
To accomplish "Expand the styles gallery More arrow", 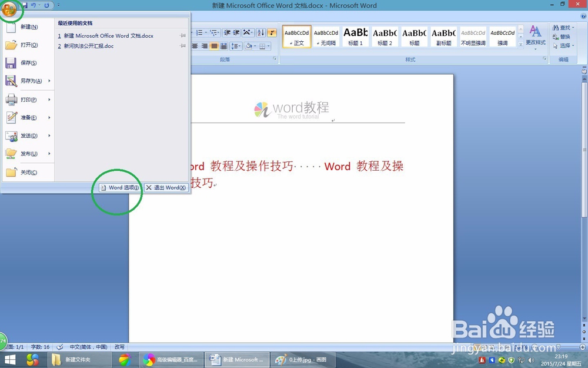I will click(x=520, y=44).
